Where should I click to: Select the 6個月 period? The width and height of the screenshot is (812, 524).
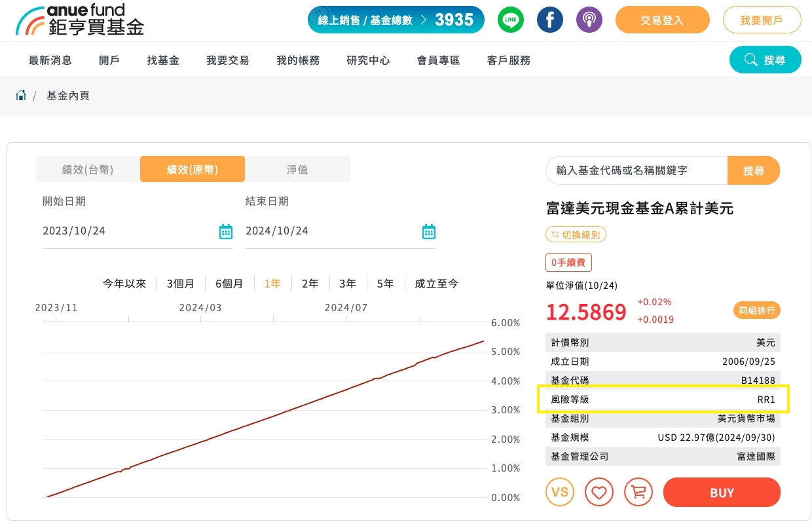[229, 284]
